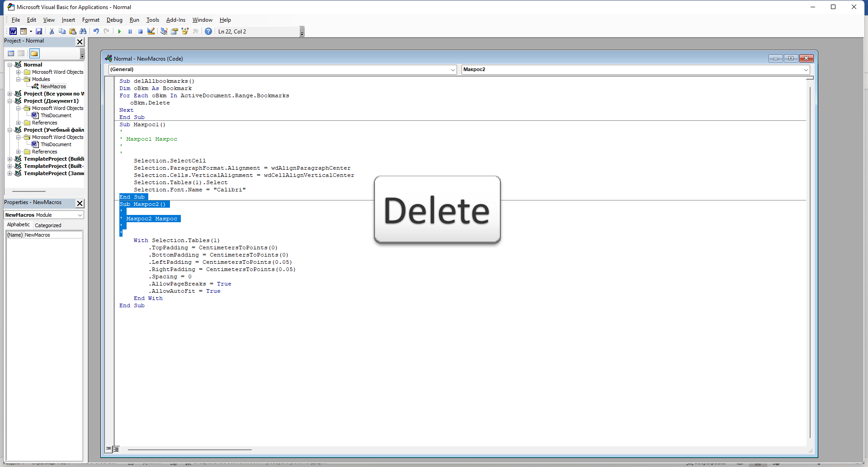Expand TemplateProject (Buildi node
Screen dimensions: 868x467
coord(9,159)
